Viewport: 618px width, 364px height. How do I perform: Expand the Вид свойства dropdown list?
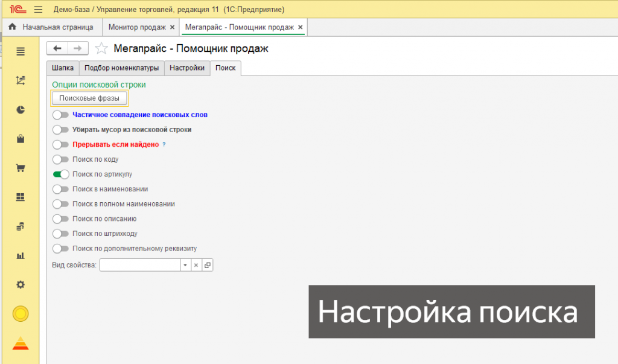[x=185, y=265]
